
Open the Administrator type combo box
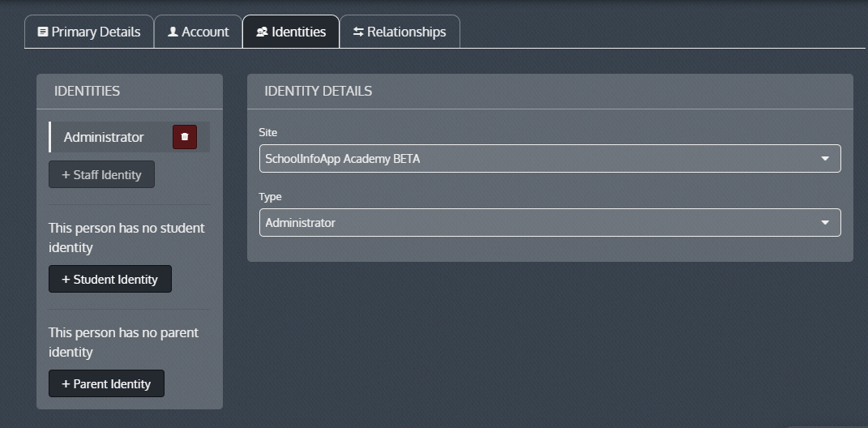click(x=535, y=223)
